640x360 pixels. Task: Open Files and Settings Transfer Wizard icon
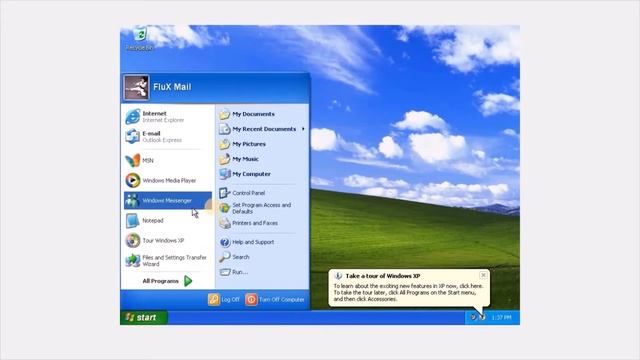[x=133, y=260]
